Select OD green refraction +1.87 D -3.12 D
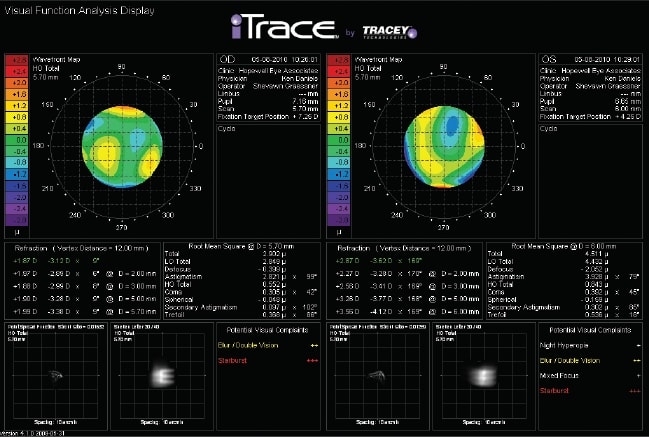This screenshot has width=649, height=437. [56, 261]
